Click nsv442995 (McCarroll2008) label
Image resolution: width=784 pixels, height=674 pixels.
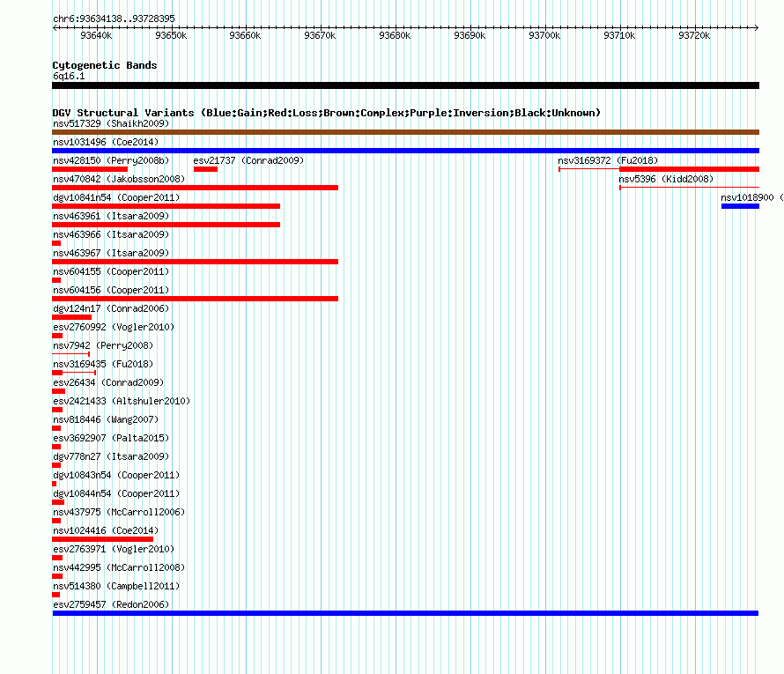(119, 567)
